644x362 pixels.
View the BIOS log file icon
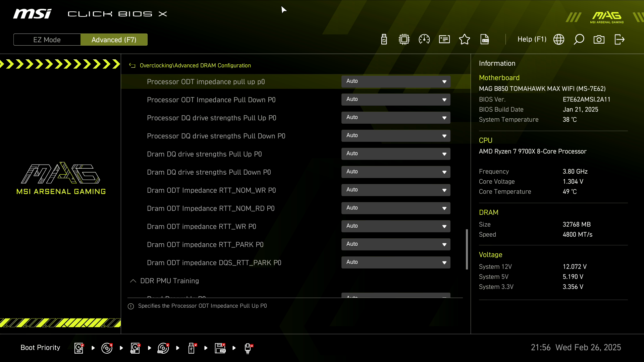485,39
